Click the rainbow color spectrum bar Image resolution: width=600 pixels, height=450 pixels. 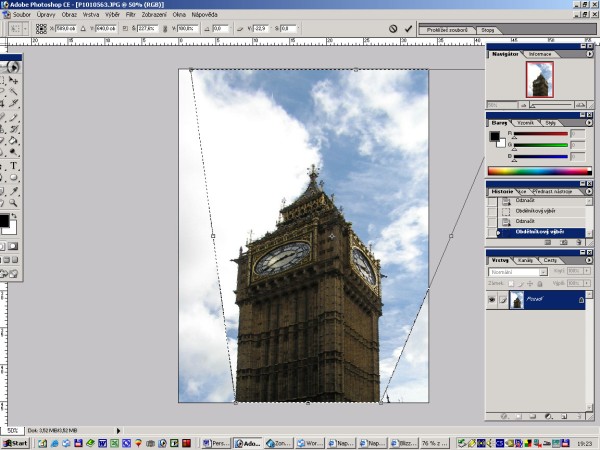(x=539, y=171)
